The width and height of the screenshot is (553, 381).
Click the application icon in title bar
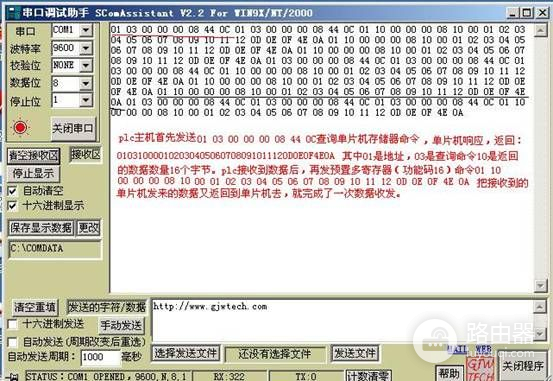[14, 13]
